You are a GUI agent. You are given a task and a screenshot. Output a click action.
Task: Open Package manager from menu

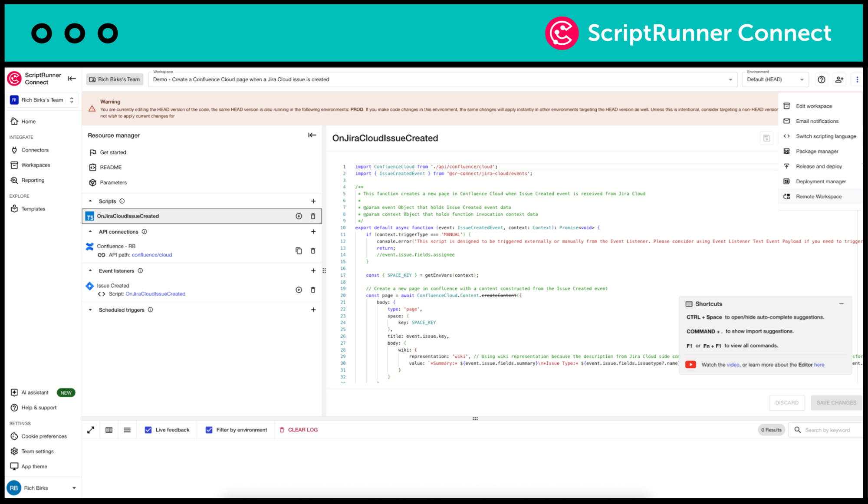tap(820, 151)
